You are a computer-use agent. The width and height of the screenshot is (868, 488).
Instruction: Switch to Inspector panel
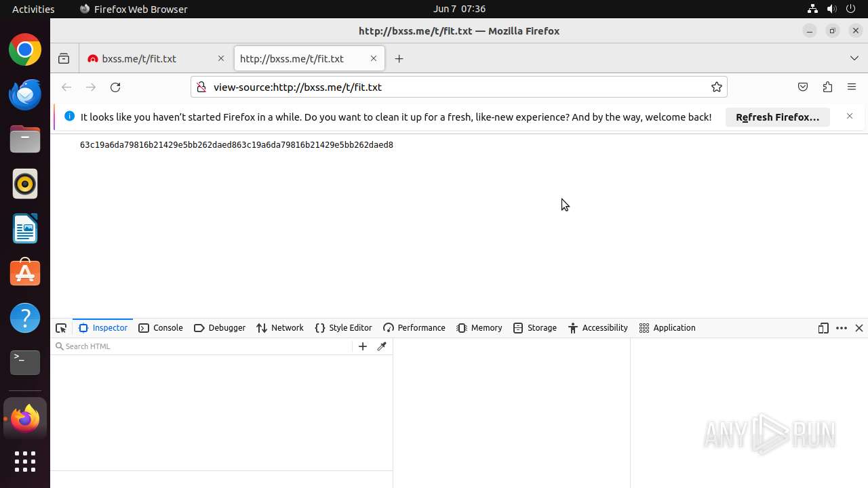103,328
